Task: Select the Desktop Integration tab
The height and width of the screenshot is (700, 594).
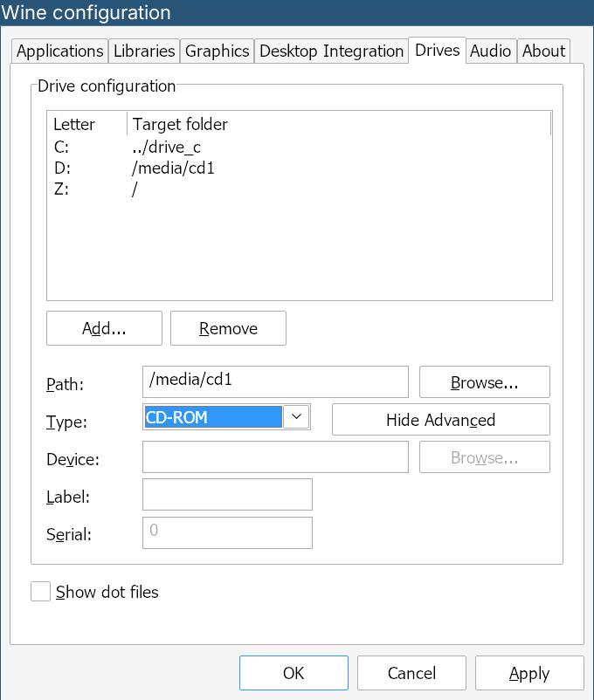Action: [x=331, y=51]
